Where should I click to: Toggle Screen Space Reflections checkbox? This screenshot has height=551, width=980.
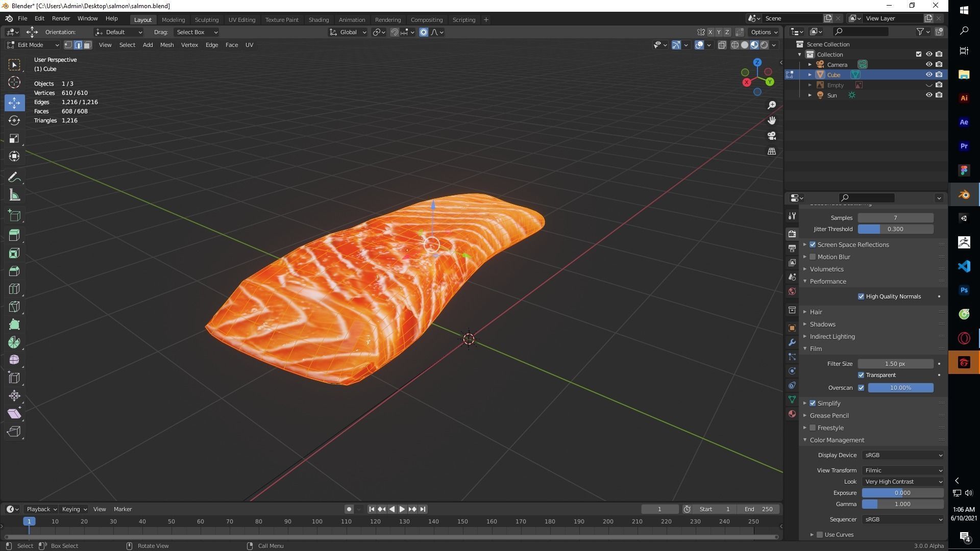pyautogui.click(x=813, y=244)
